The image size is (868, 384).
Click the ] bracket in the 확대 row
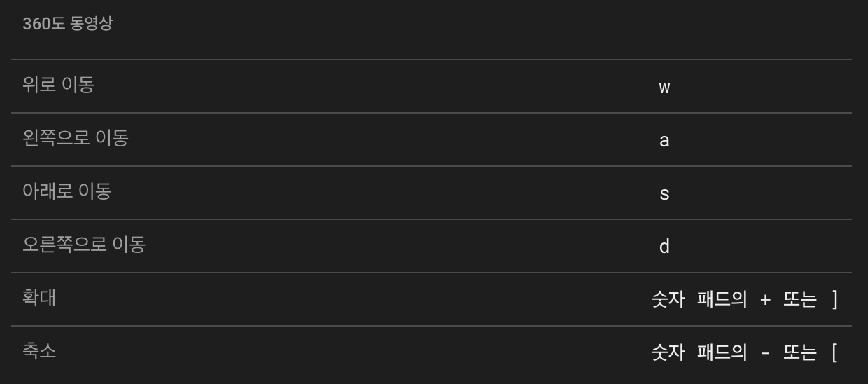point(834,299)
